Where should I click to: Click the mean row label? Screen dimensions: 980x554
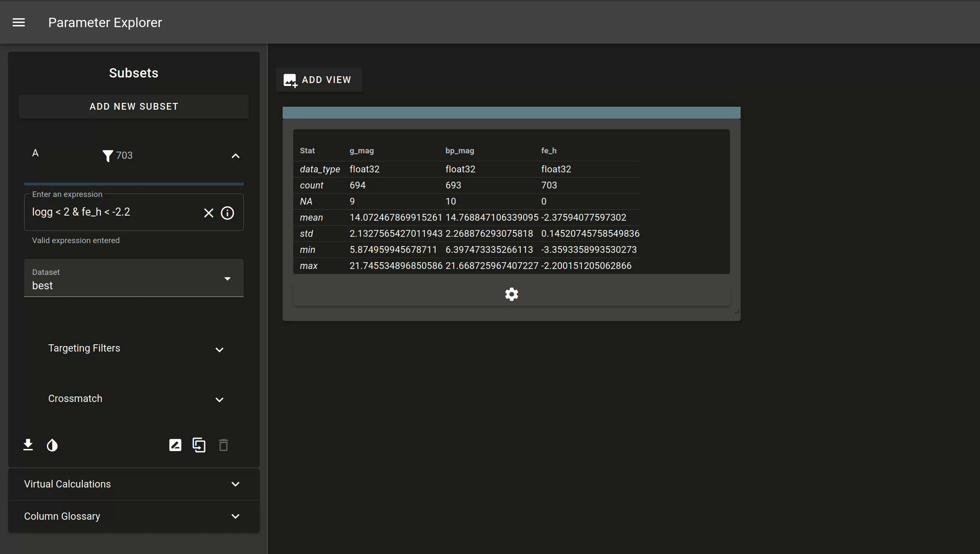pos(311,218)
